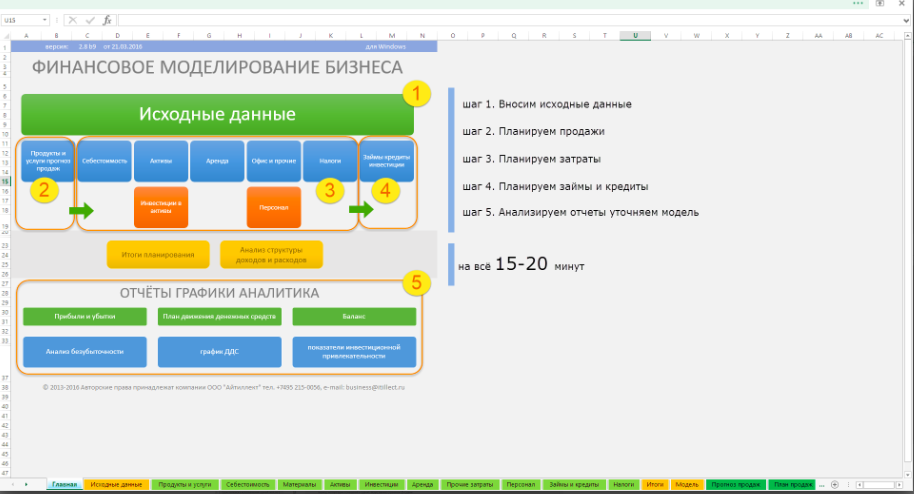Show more sheet tabs via ellipsis
914x494 pixels.
tap(822, 484)
